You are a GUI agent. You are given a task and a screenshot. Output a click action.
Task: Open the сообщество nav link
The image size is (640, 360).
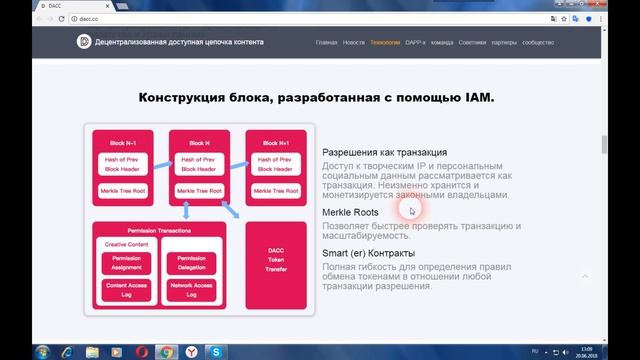538,42
